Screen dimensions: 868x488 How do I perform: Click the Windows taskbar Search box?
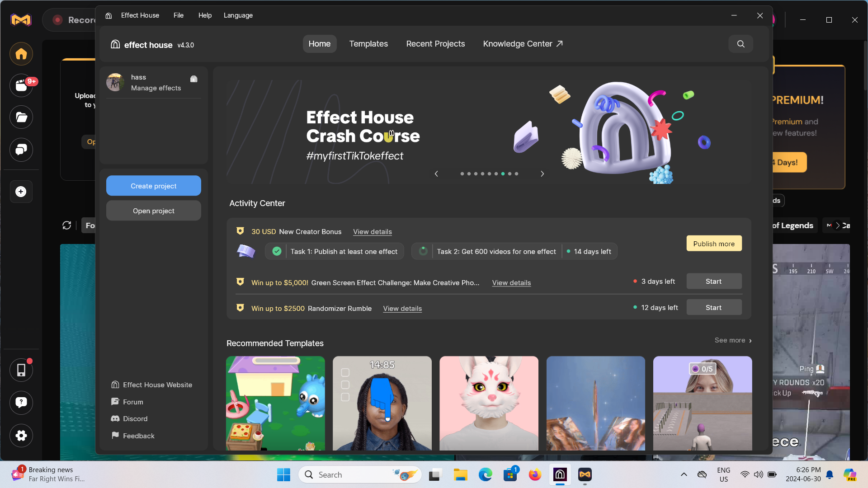click(360, 474)
